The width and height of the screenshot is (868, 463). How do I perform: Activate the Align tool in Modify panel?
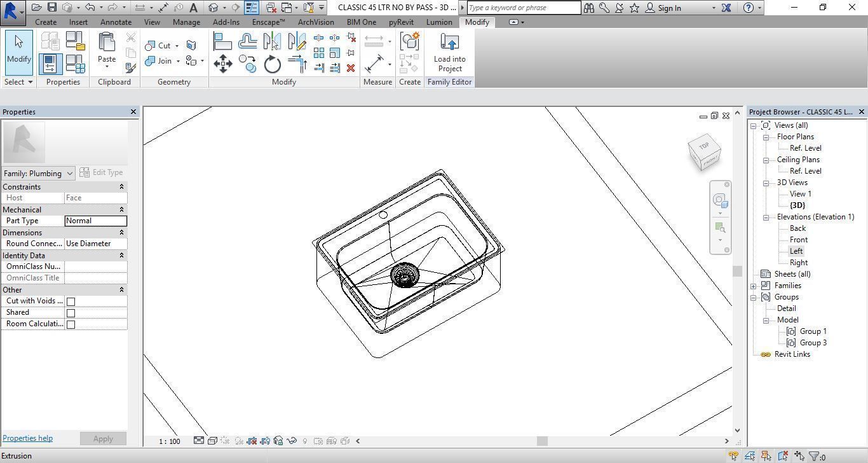coord(222,42)
